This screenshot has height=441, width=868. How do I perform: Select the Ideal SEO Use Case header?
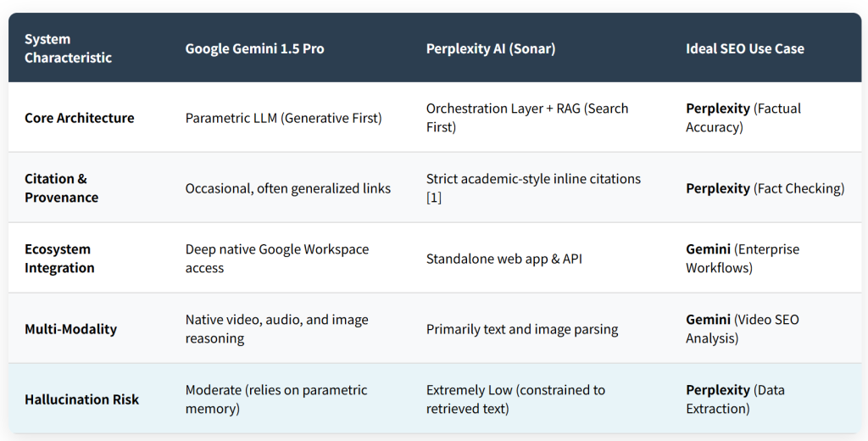point(744,48)
